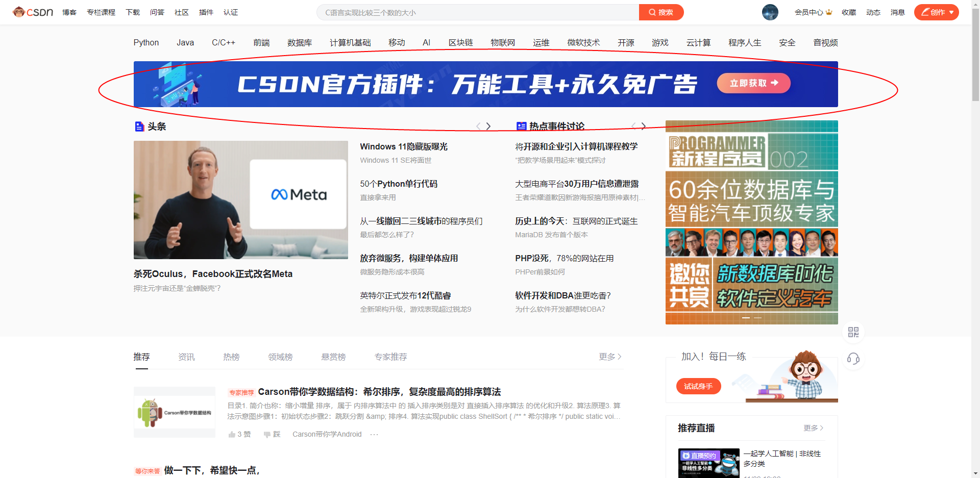Open PHP没死 article link
This screenshot has height=478, width=980.
565,259
